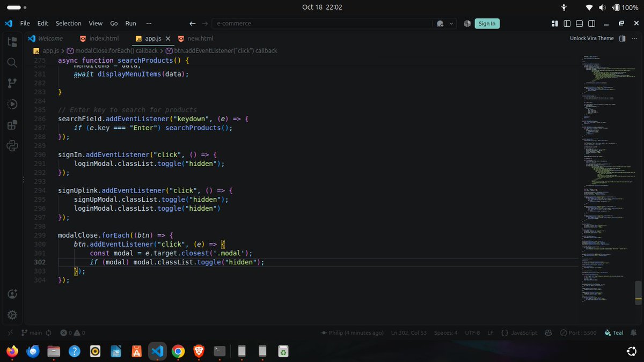Toggle the Secondary Side Bar visibility
The width and height of the screenshot is (644, 362).
(592, 24)
